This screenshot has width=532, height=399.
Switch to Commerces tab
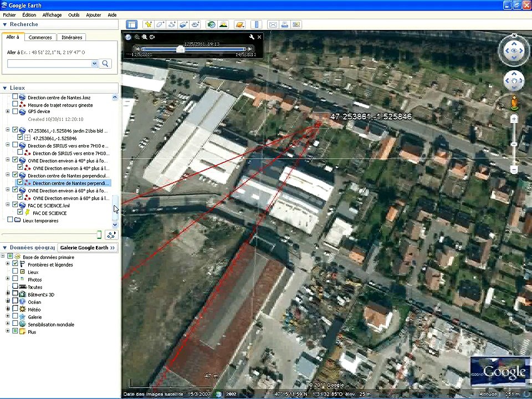[40, 37]
